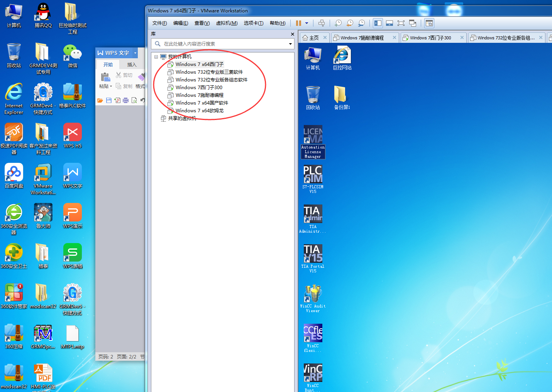Revert to the previous snapshot icon
This screenshot has width=552, height=392.
350,23
